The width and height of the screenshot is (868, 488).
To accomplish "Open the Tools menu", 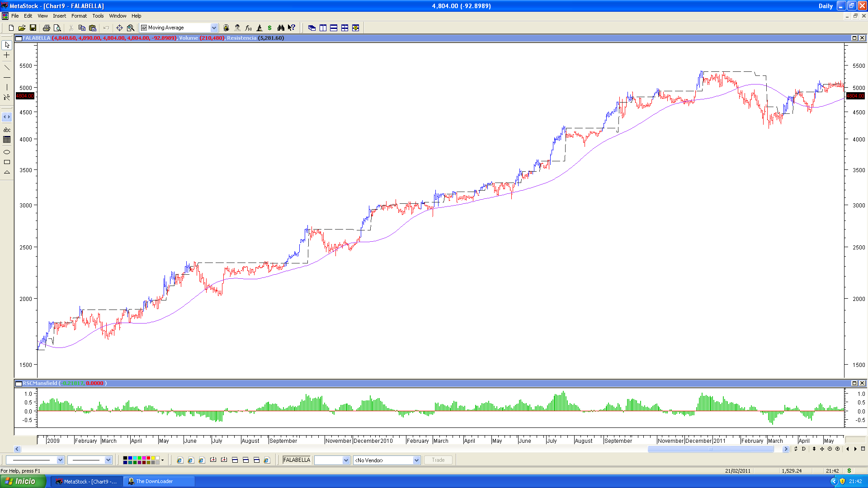I will click(x=98, y=16).
